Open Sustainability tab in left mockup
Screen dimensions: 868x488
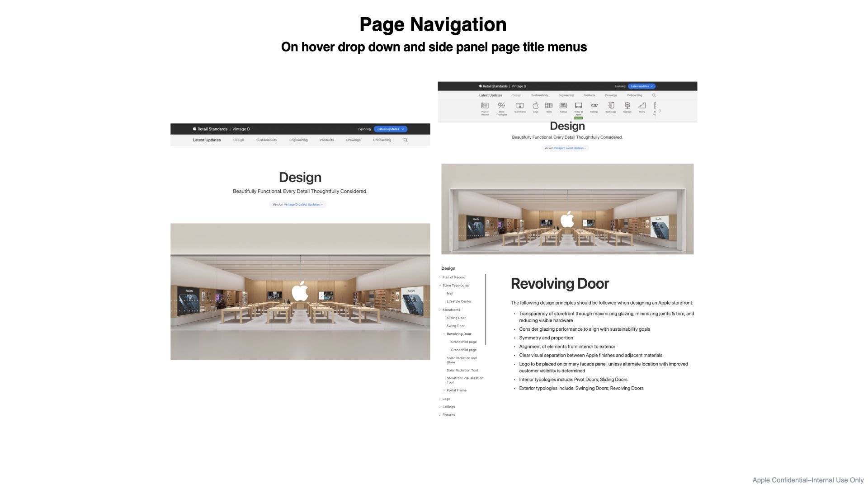(266, 140)
